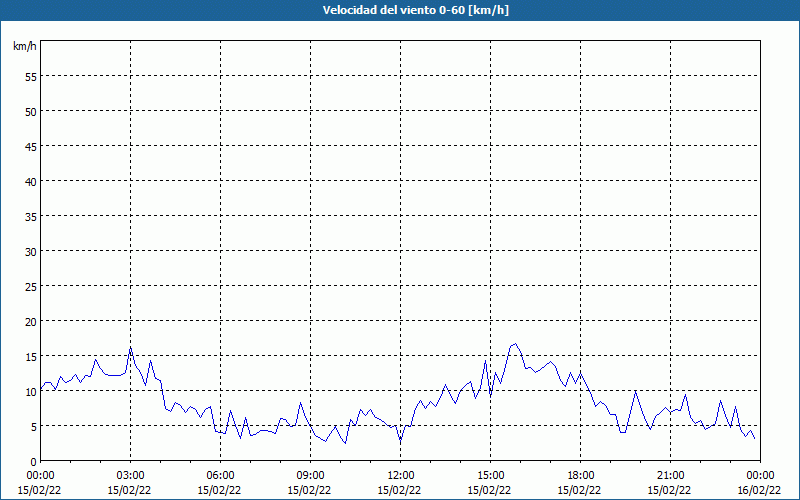Click the 5 value on the speed axis

34,427
